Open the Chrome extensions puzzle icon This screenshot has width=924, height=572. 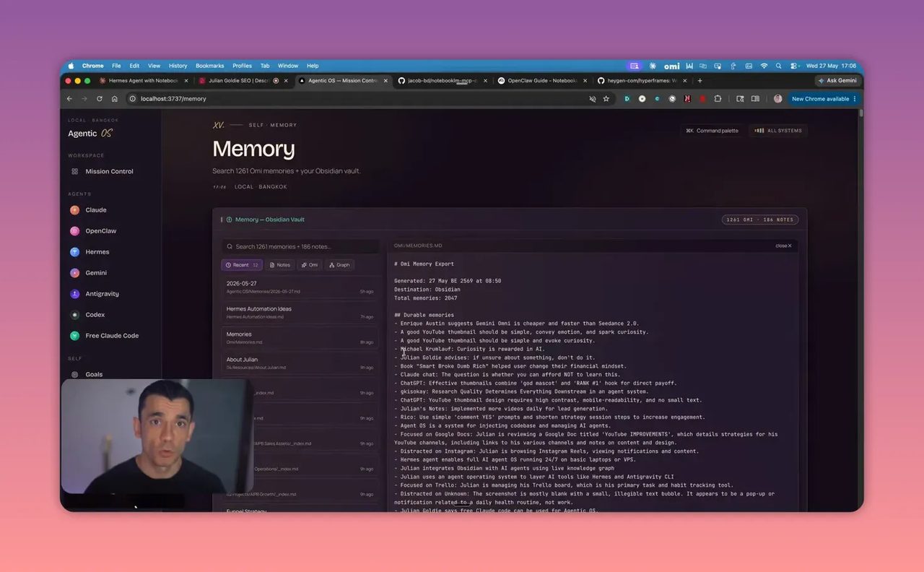pos(718,99)
